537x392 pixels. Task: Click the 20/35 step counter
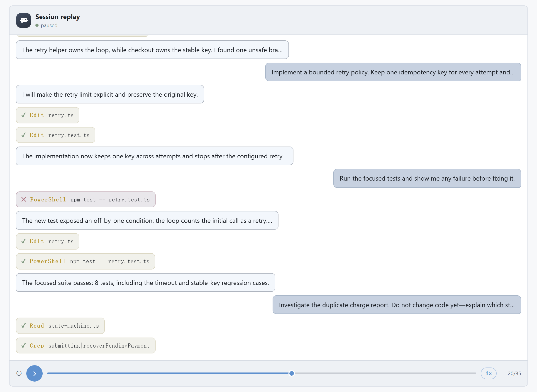point(514,373)
